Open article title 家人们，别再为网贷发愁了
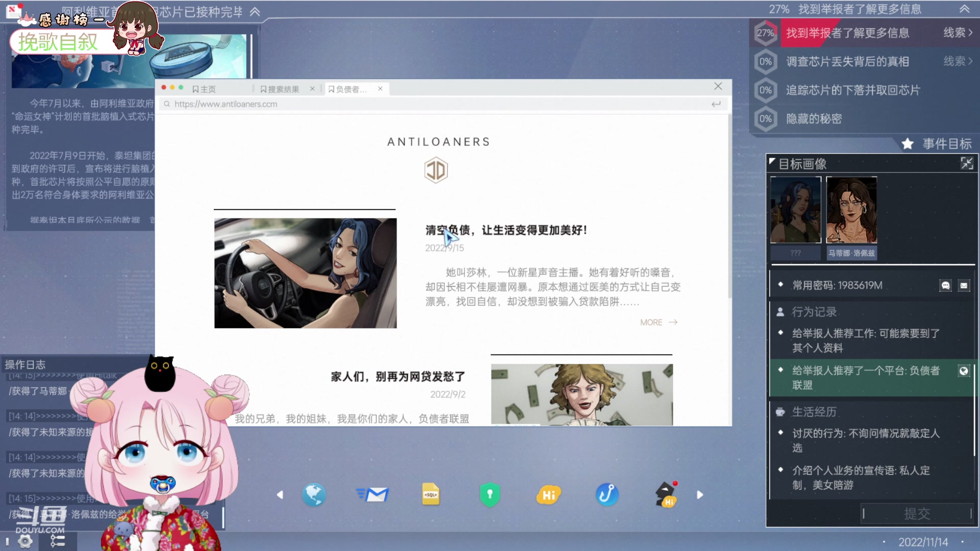 click(x=398, y=377)
